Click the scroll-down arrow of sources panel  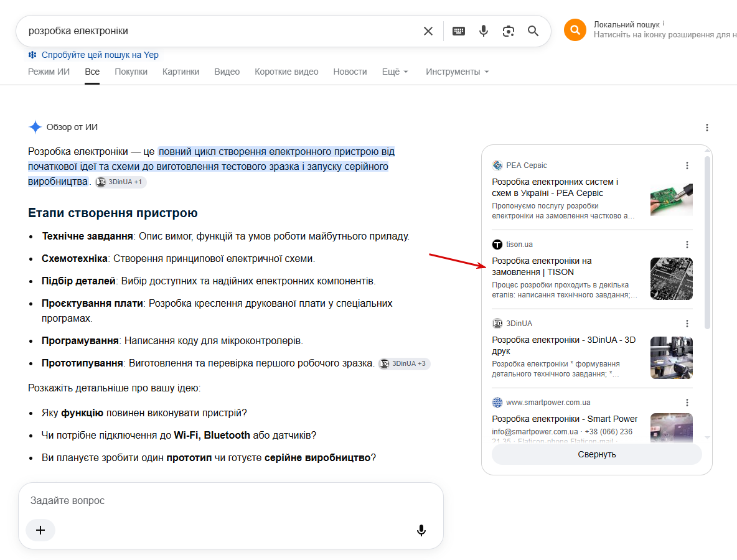pos(707,437)
